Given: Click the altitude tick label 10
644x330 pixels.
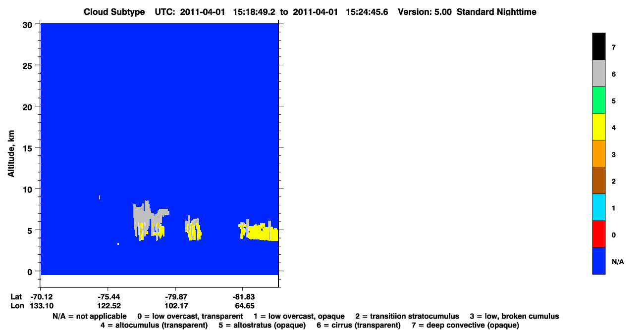Looking at the screenshot, I should [28, 189].
